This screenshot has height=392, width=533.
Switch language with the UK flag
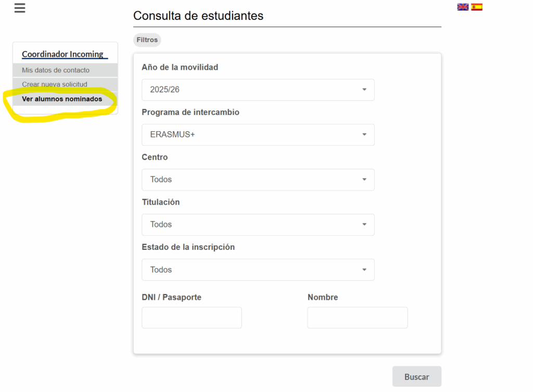pos(463,7)
